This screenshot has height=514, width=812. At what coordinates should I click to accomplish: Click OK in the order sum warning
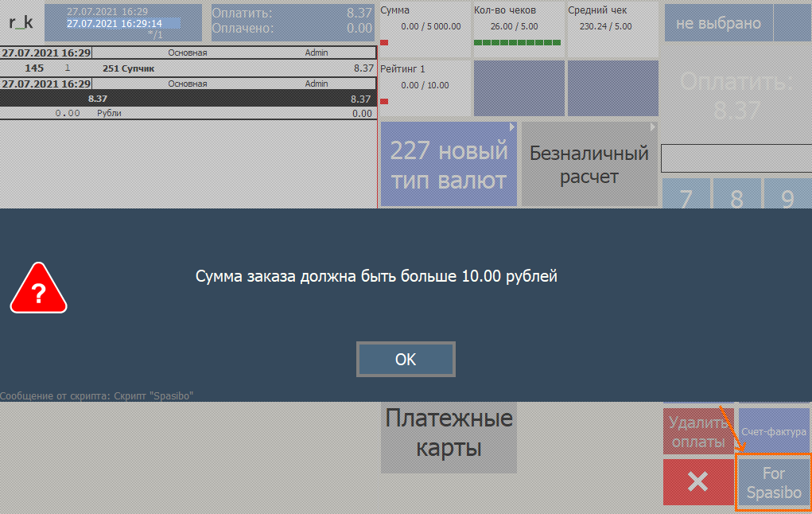406,360
